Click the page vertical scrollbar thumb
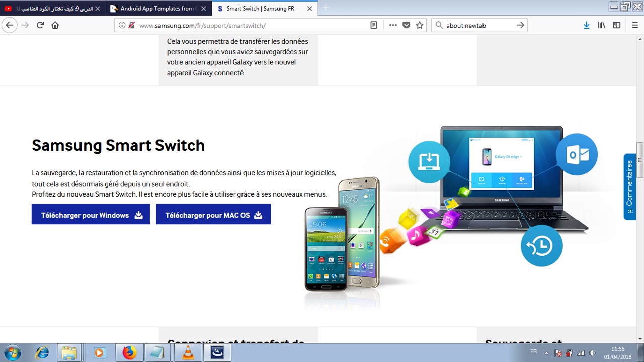This screenshot has width=644, height=362. point(639,160)
